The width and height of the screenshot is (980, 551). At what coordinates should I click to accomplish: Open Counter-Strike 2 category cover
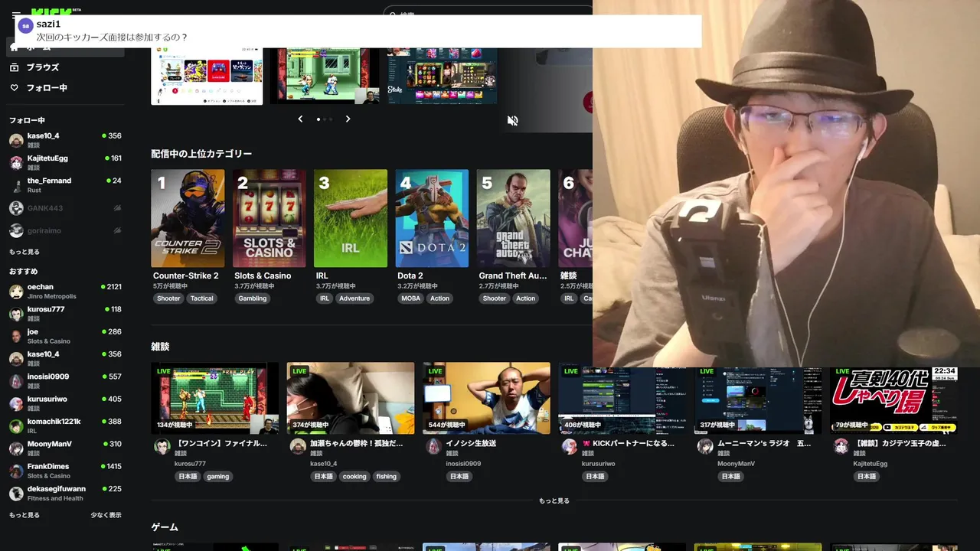pyautogui.click(x=188, y=218)
